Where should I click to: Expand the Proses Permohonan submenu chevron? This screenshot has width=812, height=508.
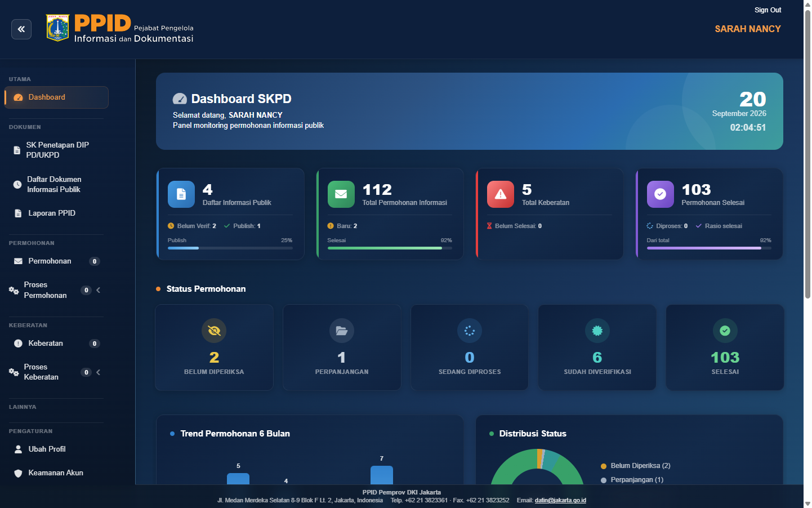(x=99, y=290)
